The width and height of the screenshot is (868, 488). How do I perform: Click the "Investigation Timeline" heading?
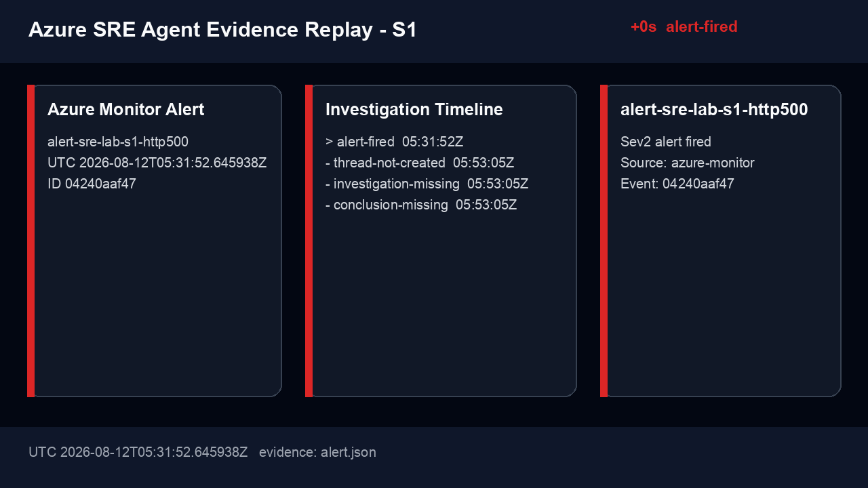414,110
